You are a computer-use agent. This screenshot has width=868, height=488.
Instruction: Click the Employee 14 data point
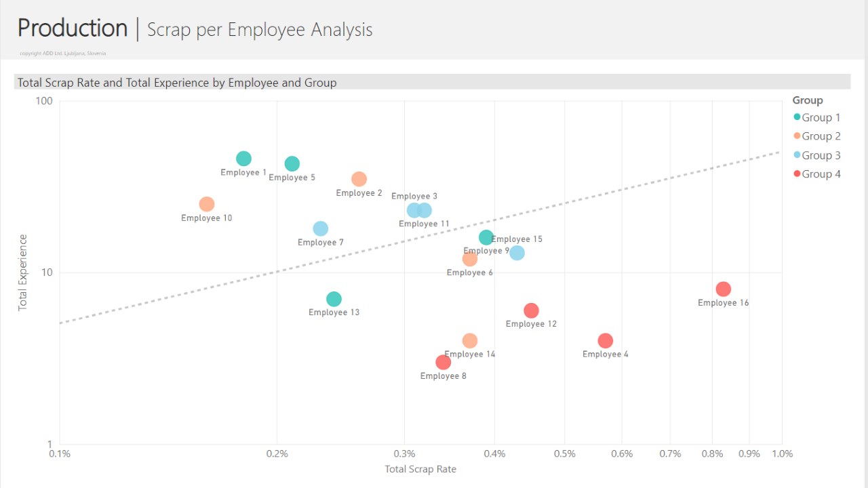(470, 341)
